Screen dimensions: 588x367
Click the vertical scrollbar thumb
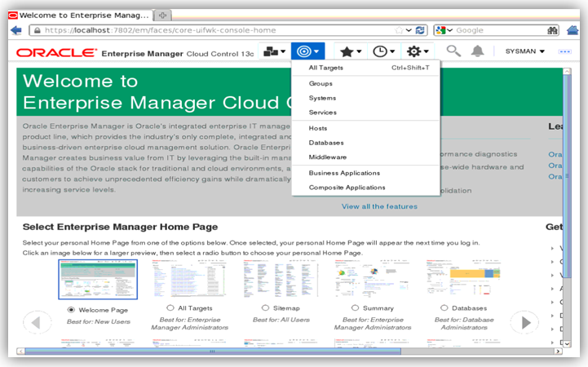point(567,176)
